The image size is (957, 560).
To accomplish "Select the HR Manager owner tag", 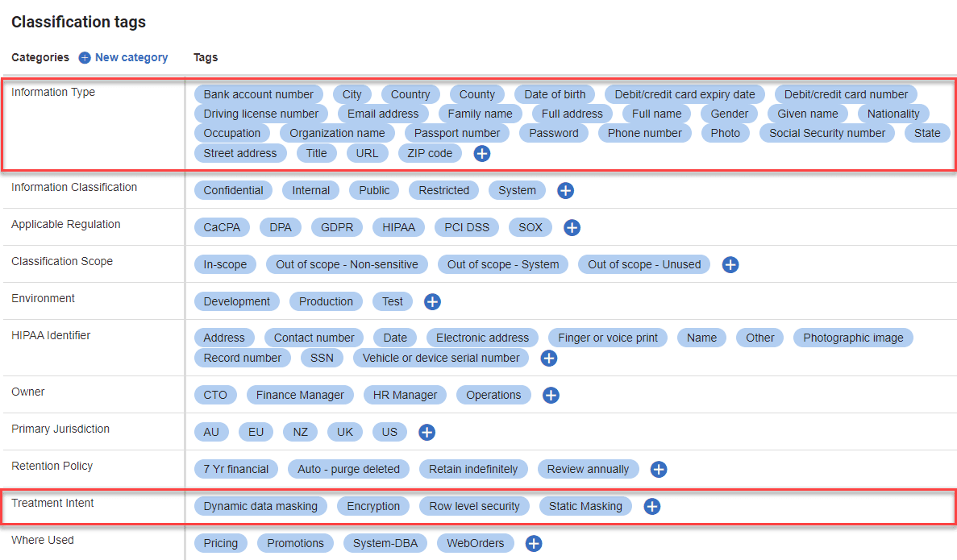I will point(406,396).
